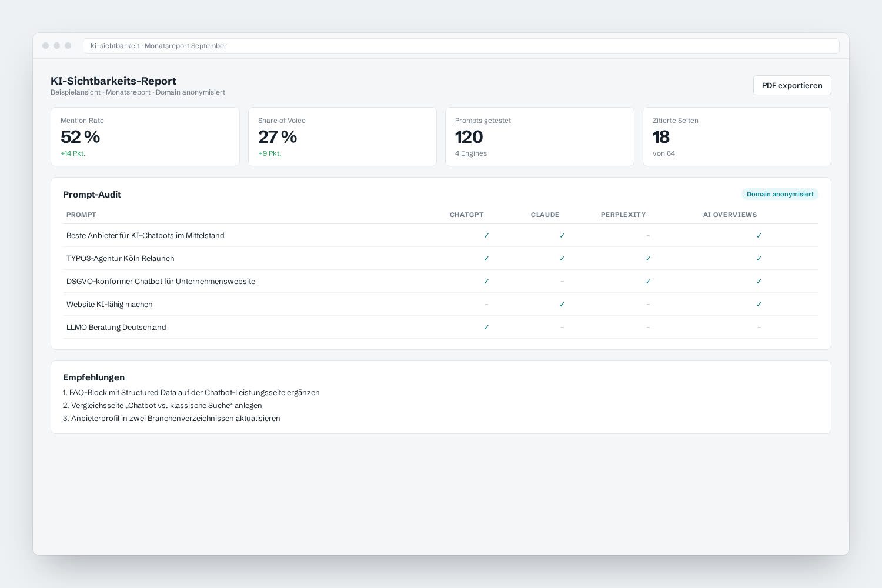Click the Empfehlungen section heading
The width and height of the screenshot is (882, 588).
click(x=93, y=377)
